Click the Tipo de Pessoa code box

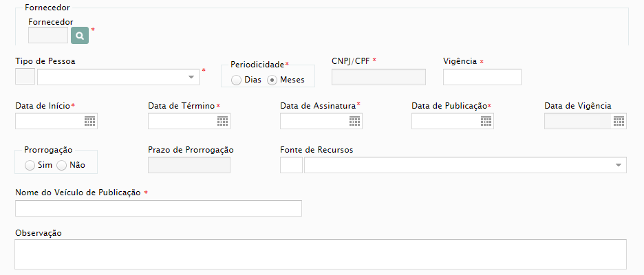pyautogui.click(x=25, y=77)
